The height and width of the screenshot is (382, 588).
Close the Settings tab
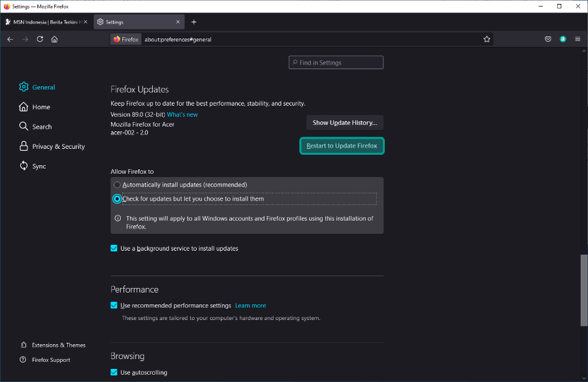pyautogui.click(x=178, y=22)
